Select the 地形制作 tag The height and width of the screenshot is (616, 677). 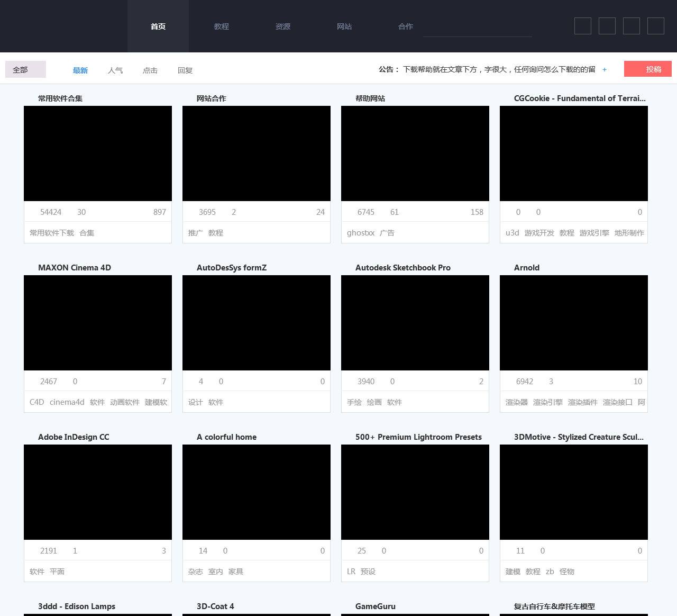point(629,233)
